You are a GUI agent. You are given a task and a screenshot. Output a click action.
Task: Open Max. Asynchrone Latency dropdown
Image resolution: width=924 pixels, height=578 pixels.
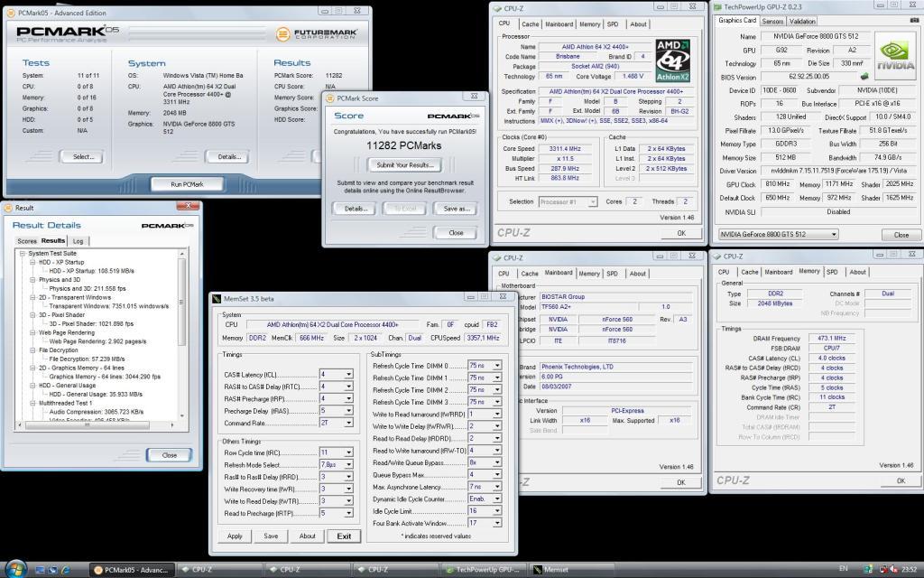click(497, 487)
